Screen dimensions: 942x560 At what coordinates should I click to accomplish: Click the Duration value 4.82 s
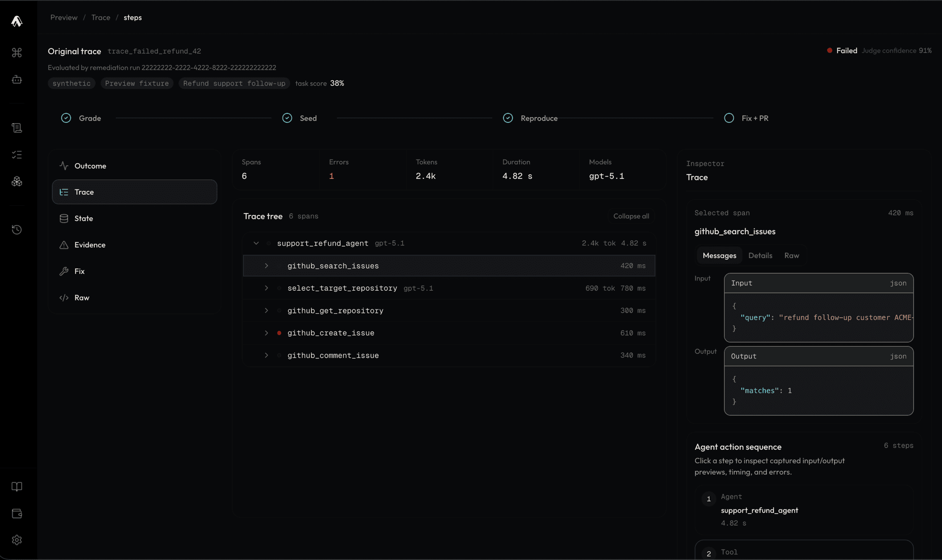click(517, 176)
